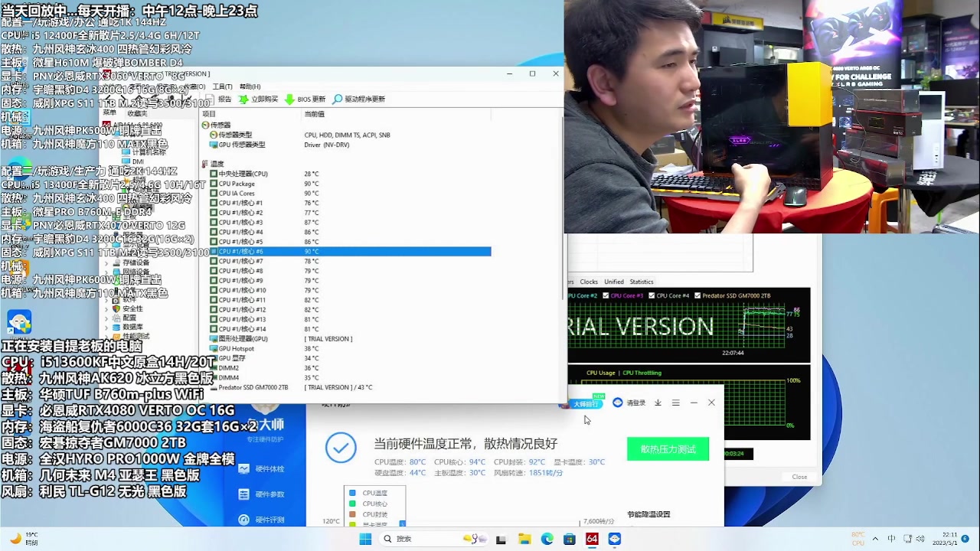Switch to Statistics tab in stability test
Image resolution: width=980 pixels, height=551 pixels.
click(642, 282)
